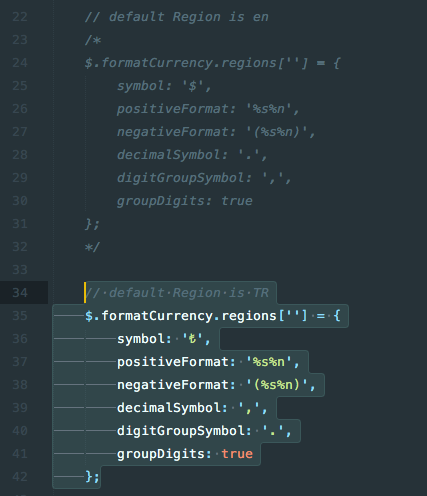
Task: Click 'groupDigits' key on line 41
Action: click(x=161, y=454)
